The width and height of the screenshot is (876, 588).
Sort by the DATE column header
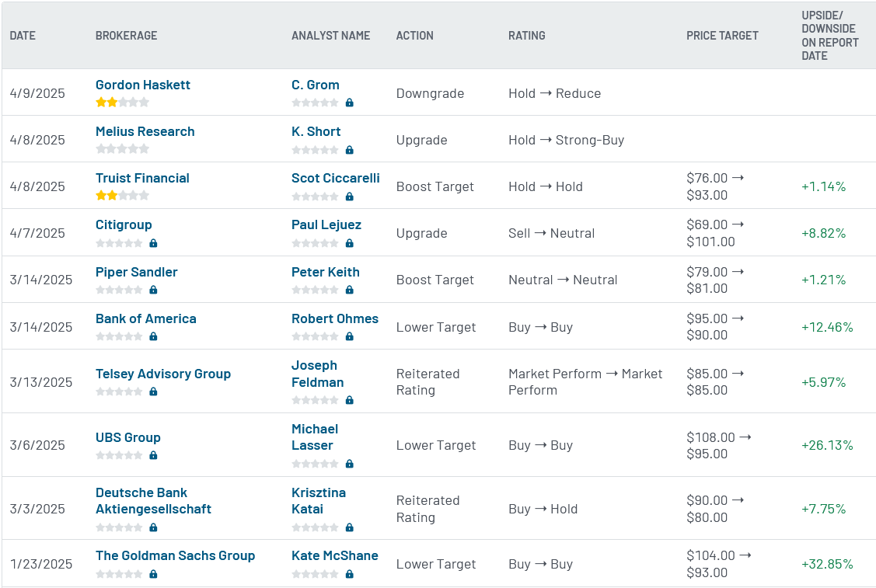pyautogui.click(x=23, y=36)
